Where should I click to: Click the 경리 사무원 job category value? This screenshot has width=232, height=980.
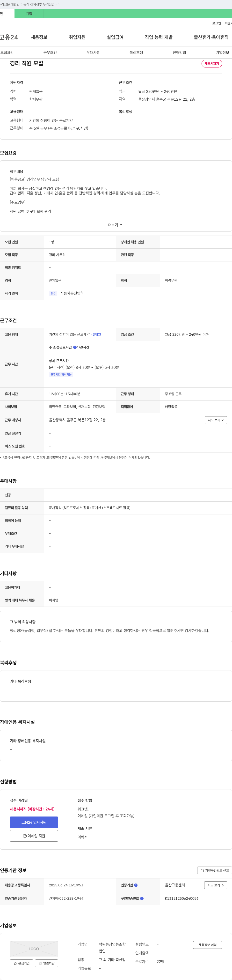(x=57, y=255)
